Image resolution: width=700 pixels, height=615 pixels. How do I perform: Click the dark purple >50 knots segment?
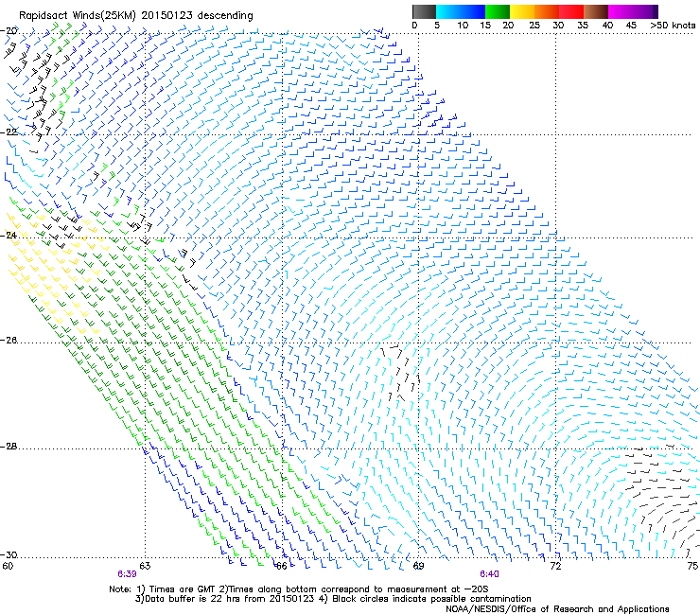656,11
